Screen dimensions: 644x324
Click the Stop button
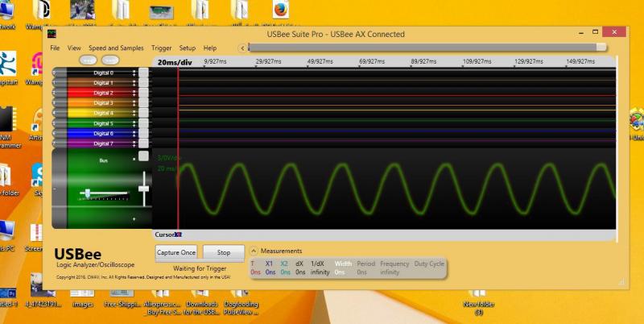[224, 252]
